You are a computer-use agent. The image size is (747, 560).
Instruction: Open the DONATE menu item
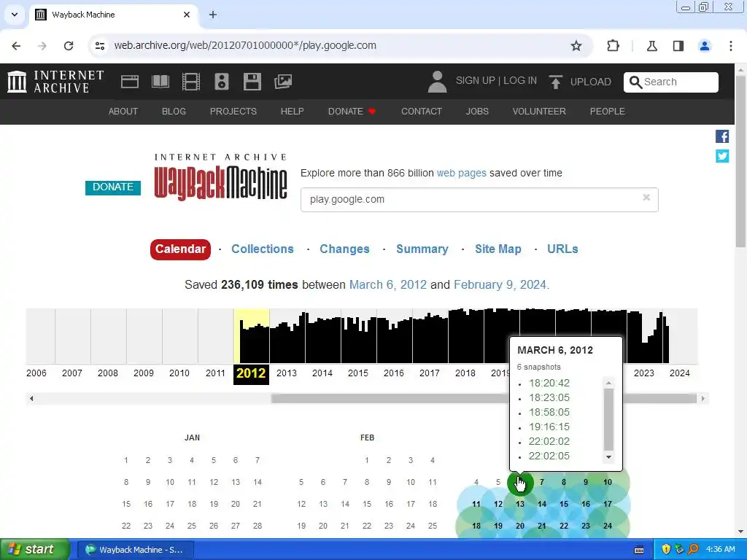pyautogui.click(x=352, y=112)
